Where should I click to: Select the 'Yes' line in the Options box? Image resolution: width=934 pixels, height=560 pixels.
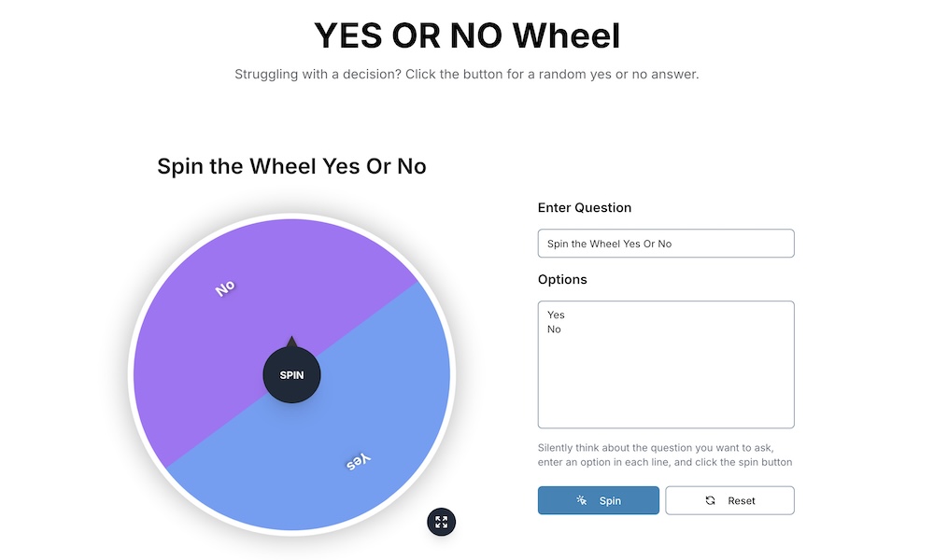pos(556,315)
